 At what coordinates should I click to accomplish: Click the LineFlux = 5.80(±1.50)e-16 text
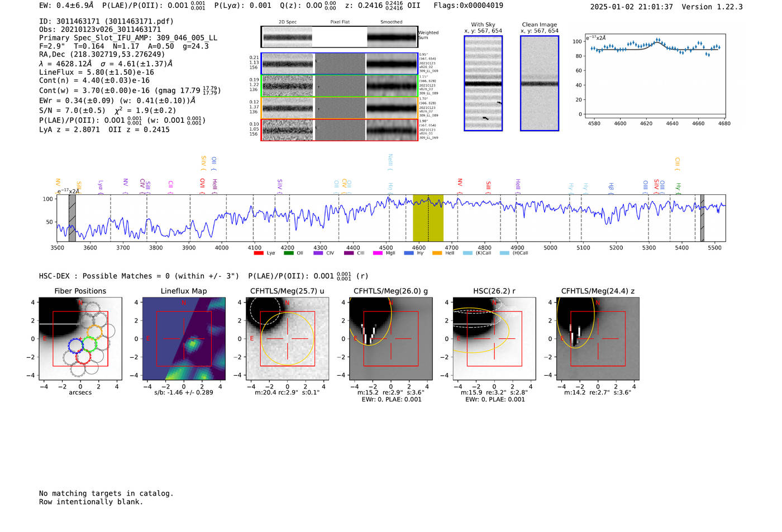97,72
